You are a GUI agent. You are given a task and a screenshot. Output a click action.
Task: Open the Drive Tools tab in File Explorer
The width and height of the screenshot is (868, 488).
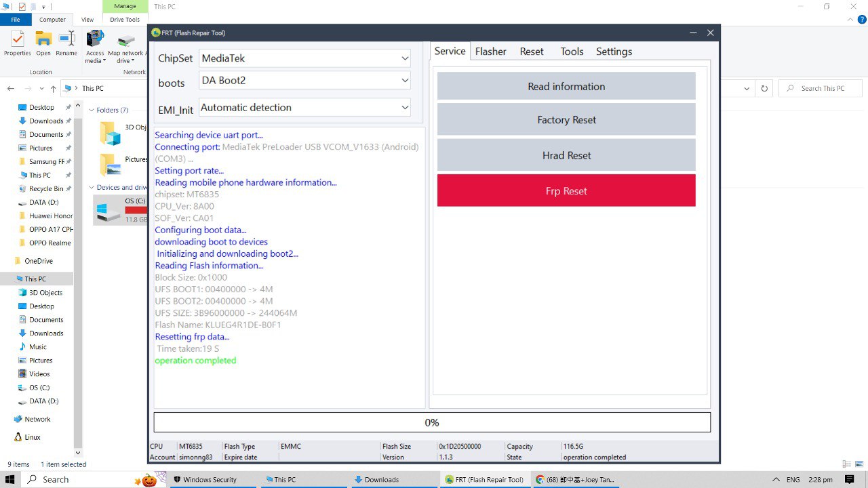pos(125,20)
